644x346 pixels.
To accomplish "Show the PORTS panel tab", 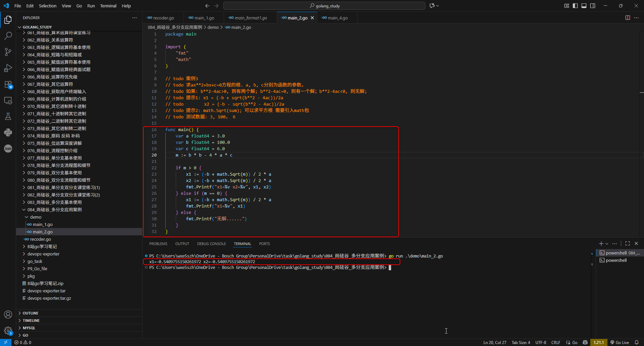I will [264, 244].
